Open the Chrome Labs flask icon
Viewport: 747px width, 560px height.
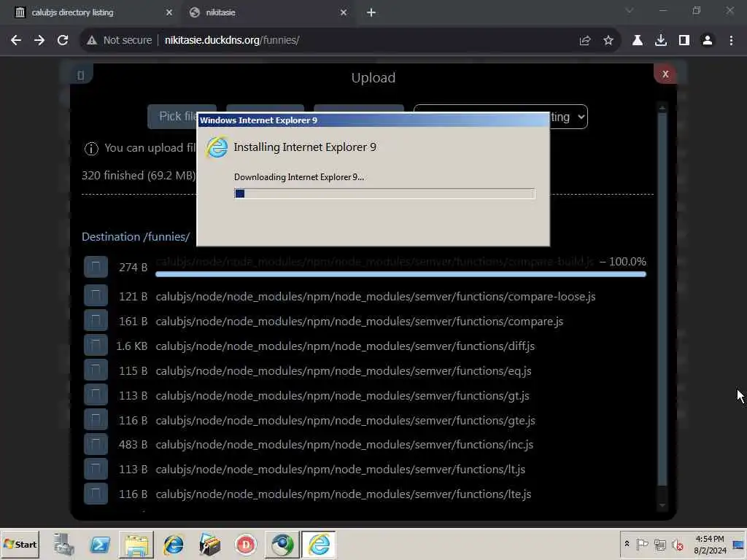click(x=638, y=41)
